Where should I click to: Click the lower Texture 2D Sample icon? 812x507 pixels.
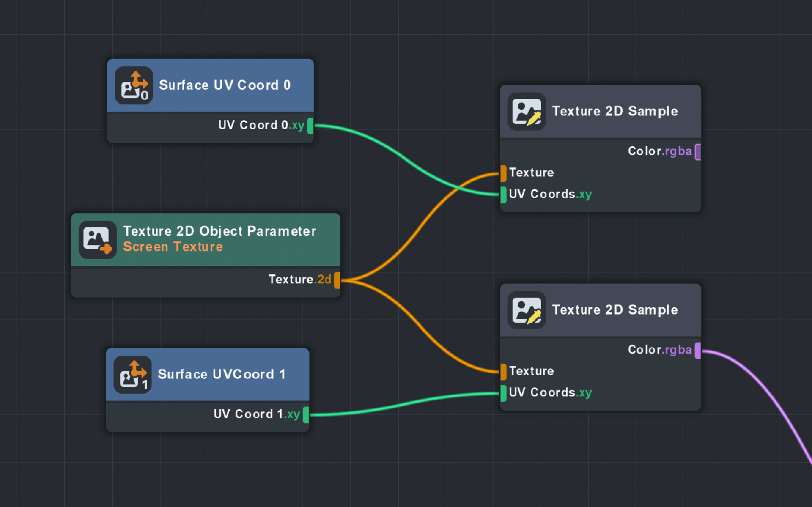coord(527,310)
